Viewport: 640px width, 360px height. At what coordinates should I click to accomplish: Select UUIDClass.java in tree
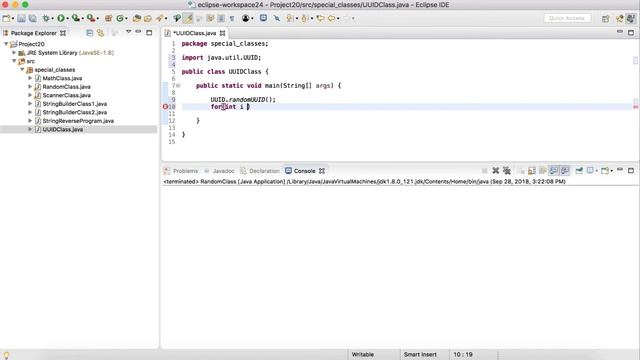coord(62,129)
